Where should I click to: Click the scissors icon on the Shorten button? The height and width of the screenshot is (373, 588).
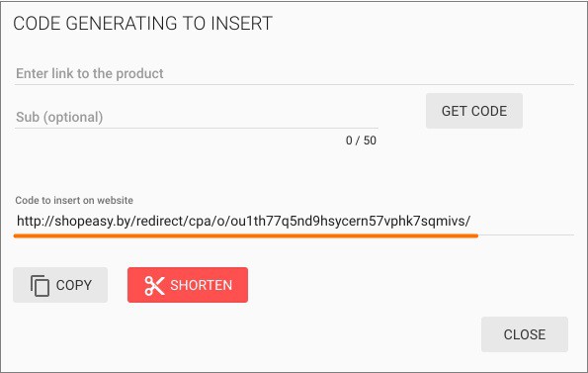coord(154,286)
